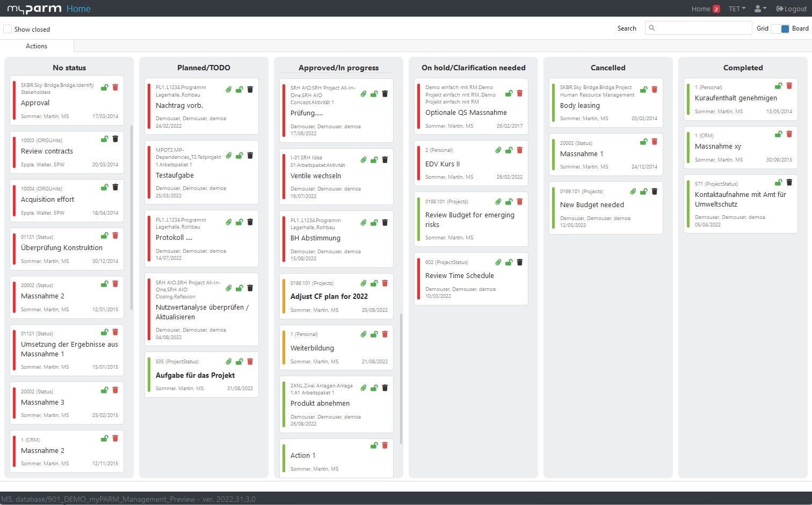This screenshot has width=812, height=505.
Task: Delete Kuraufenthalt genehmigen card via trash icon
Action: coord(789,86)
